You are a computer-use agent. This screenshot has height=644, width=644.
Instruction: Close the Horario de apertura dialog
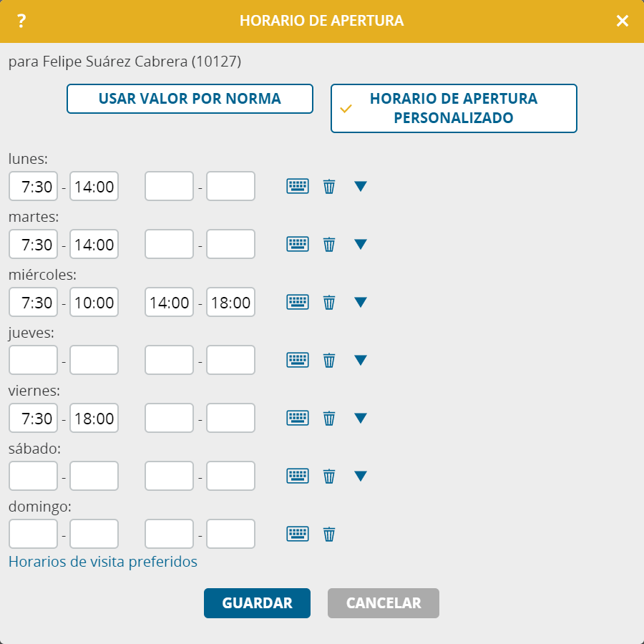pos(623,21)
